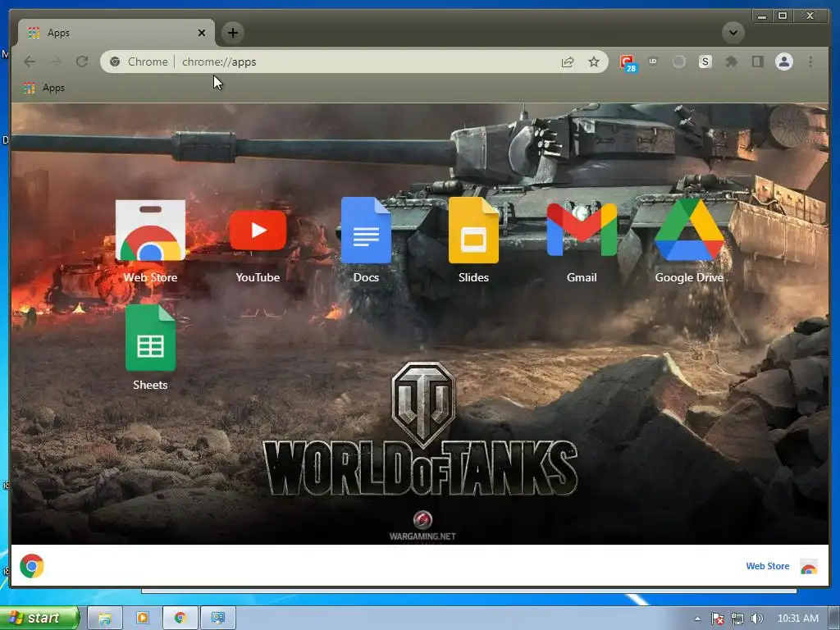Click the 10:31 AM clock
Image resolution: width=840 pixels, height=630 pixels.
[x=797, y=619]
